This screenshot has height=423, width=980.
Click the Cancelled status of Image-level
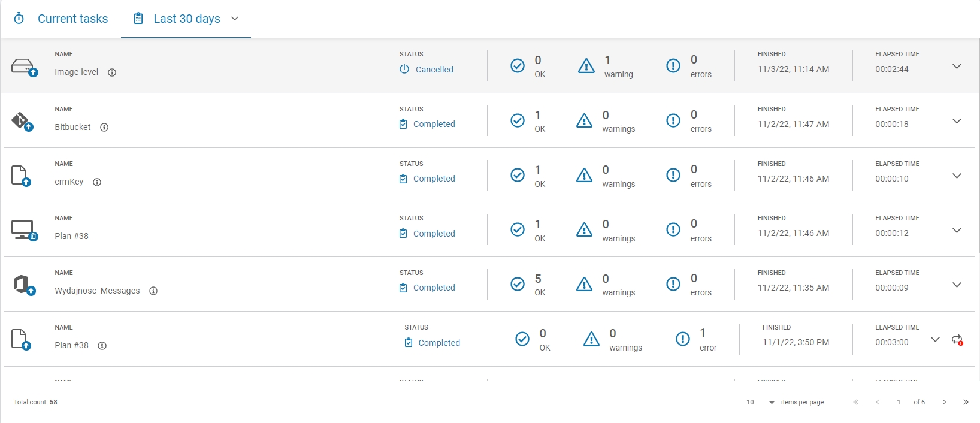[427, 70]
